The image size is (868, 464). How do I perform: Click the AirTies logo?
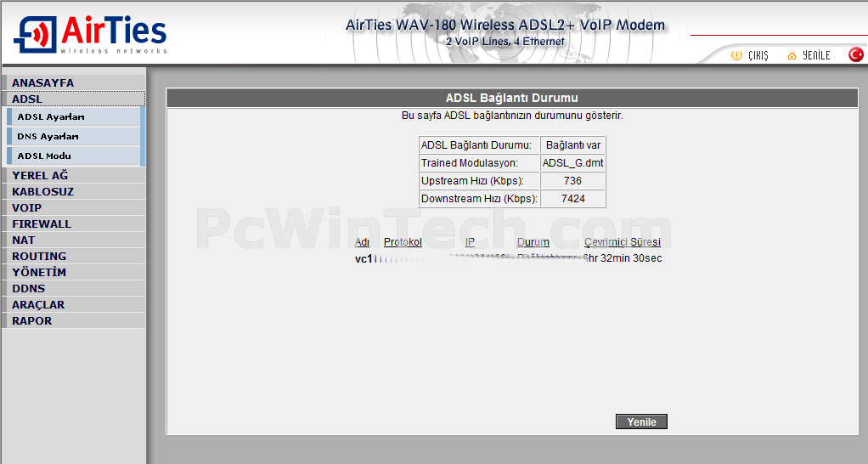pos(90,35)
